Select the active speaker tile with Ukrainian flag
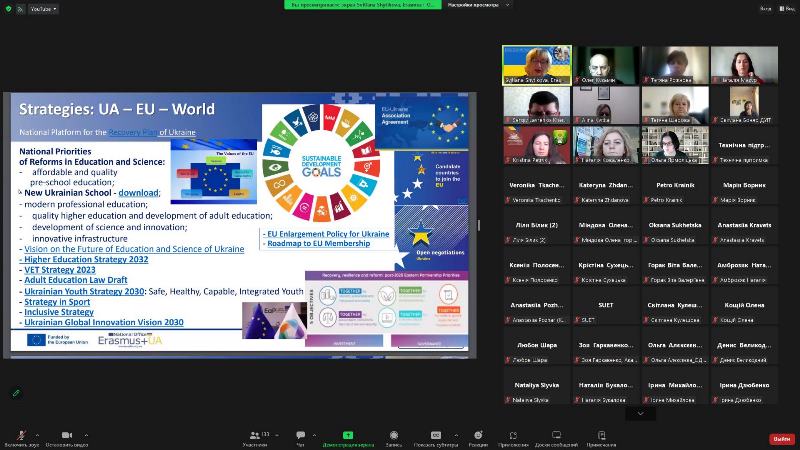 point(537,65)
